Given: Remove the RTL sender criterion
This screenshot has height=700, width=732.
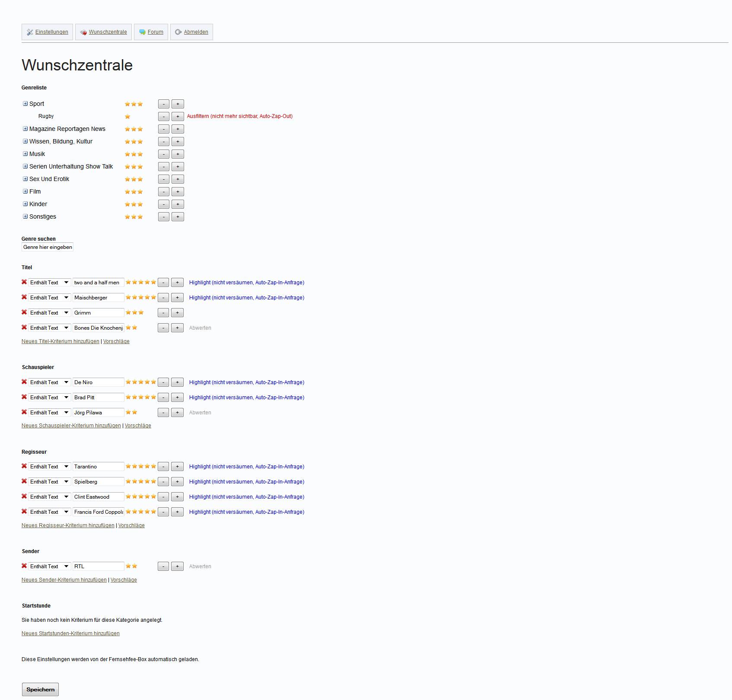Looking at the screenshot, I should (24, 566).
